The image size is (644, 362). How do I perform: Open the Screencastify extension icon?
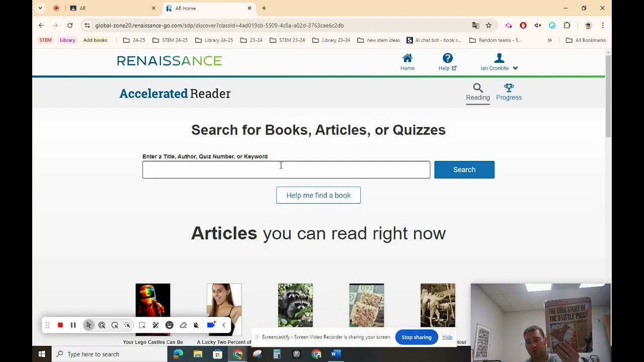(x=509, y=25)
